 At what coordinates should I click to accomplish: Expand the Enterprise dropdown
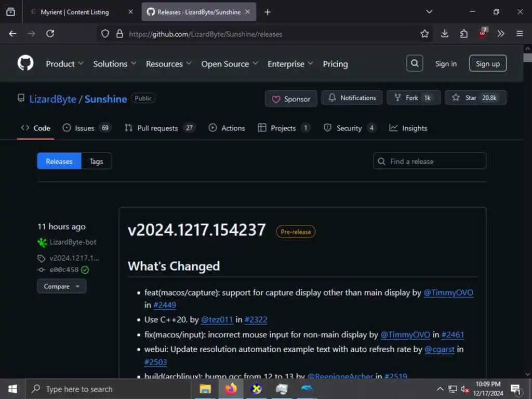pos(290,64)
